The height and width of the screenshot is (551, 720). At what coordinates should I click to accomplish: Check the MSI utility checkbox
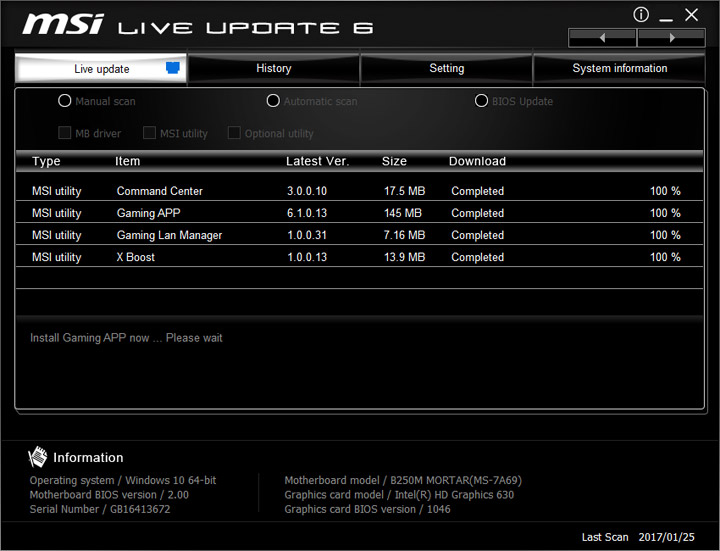(149, 133)
